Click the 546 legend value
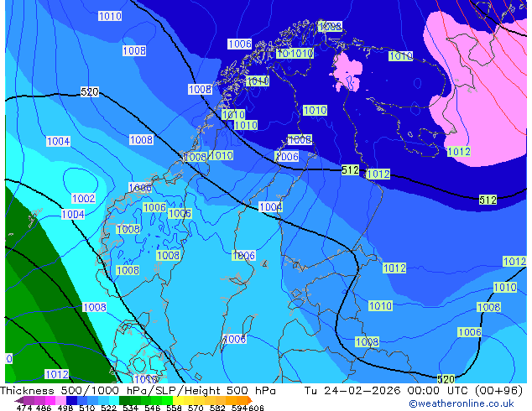The width and height of the screenshot is (532, 411). (153, 408)
